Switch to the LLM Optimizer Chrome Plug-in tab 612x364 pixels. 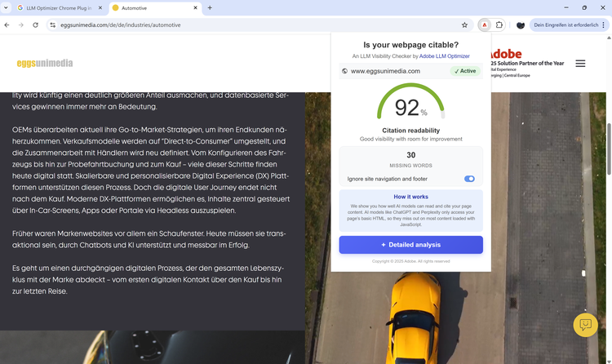tap(60, 8)
